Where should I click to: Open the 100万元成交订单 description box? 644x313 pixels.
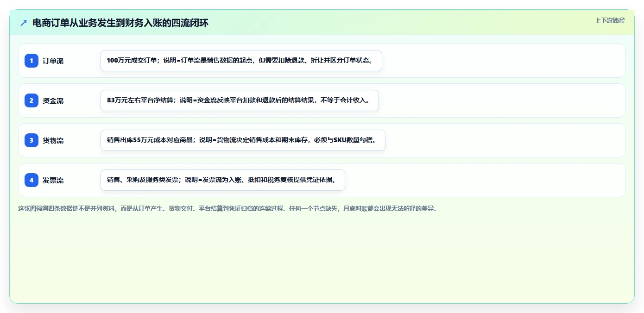[241, 61]
